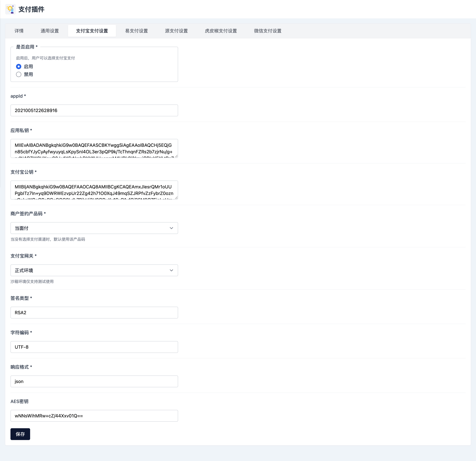Click the chevron arrow on 正式环境 select
This screenshot has height=461, width=476.
coord(171,270)
